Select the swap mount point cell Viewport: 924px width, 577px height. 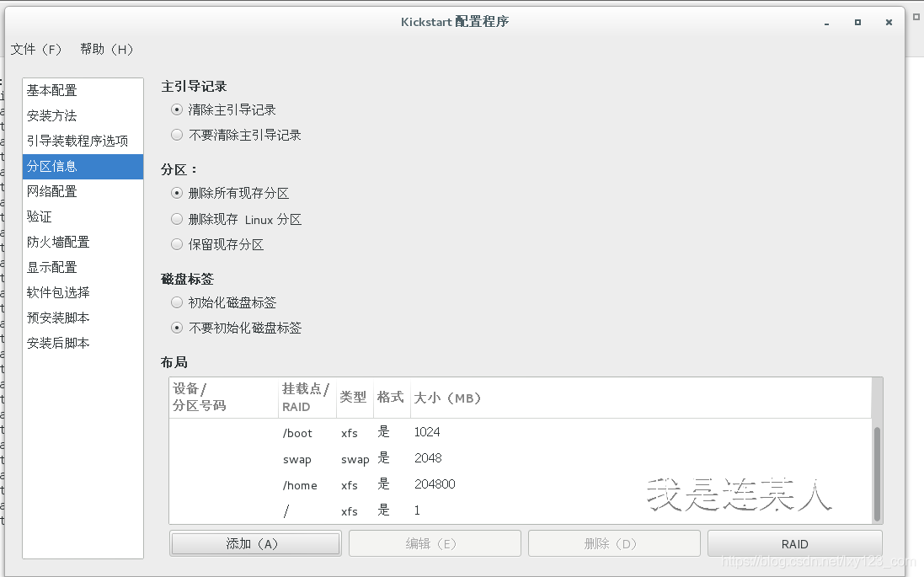pos(297,459)
